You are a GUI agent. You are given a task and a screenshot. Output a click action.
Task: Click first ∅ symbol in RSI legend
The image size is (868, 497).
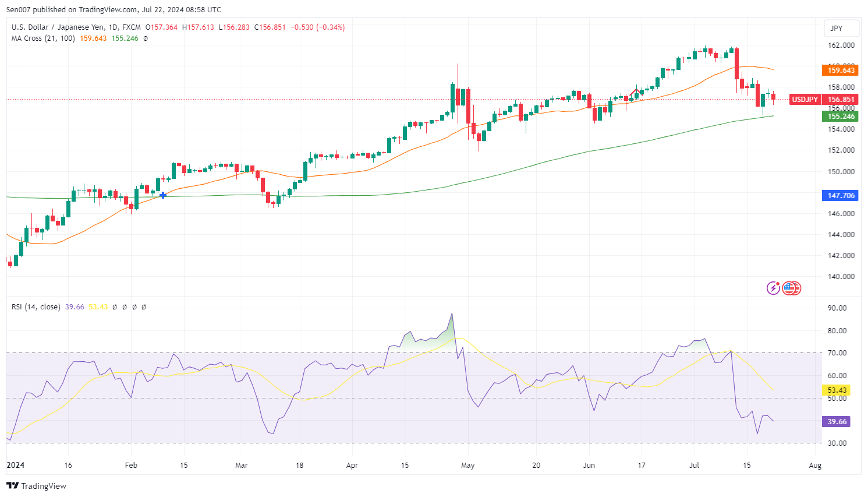(x=115, y=307)
